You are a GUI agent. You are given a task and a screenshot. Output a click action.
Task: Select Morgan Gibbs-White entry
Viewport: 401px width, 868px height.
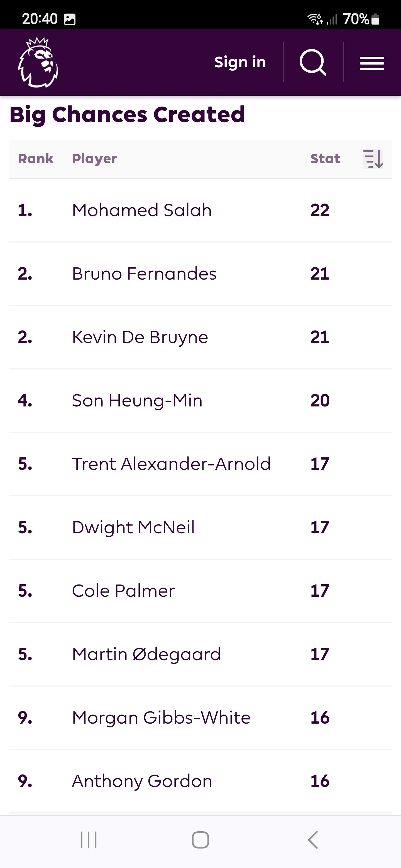(x=161, y=718)
